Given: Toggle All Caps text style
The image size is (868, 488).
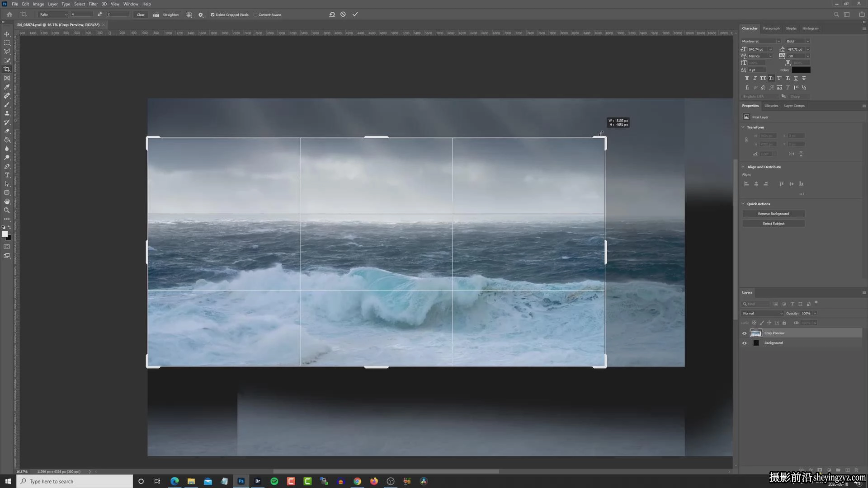Looking at the screenshot, I should tap(763, 78).
